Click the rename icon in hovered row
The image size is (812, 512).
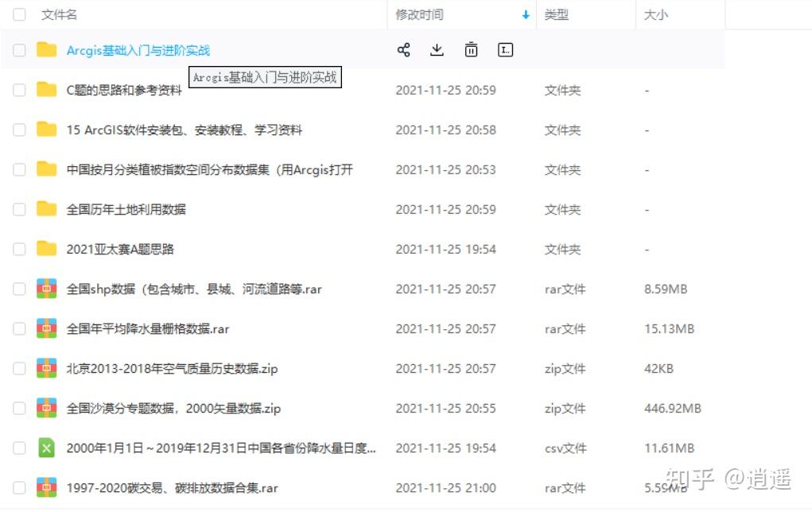point(505,50)
